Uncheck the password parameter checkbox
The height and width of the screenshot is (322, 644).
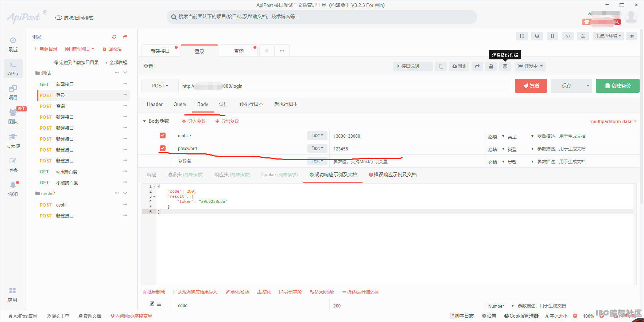[163, 148]
